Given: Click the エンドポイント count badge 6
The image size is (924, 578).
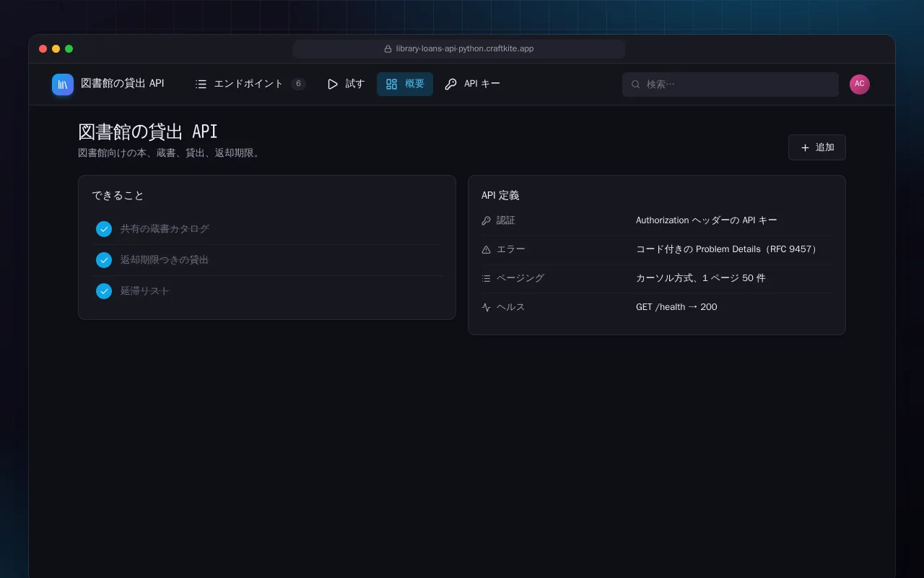Looking at the screenshot, I should (298, 84).
